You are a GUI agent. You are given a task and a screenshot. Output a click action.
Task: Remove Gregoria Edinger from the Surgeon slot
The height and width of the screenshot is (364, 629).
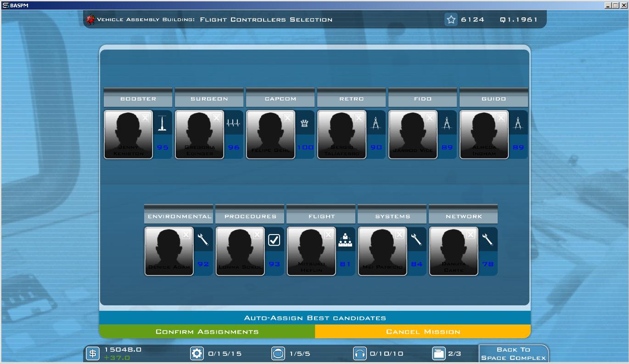click(x=216, y=118)
